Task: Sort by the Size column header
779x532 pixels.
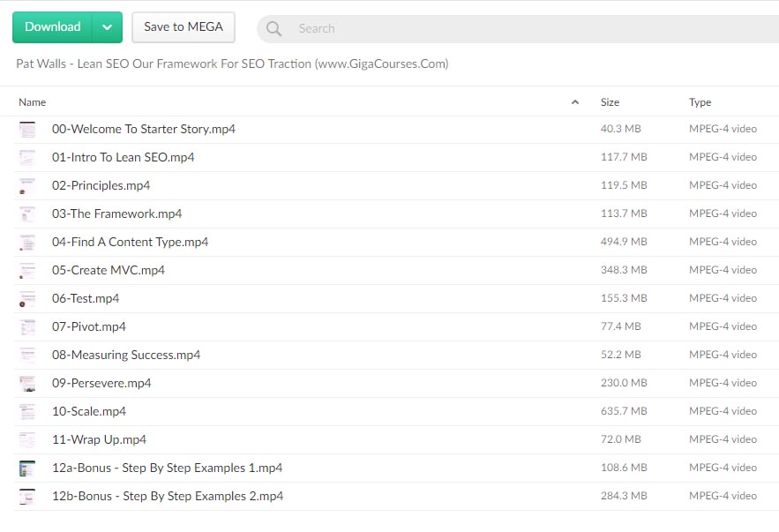Action: pos(610,102)
